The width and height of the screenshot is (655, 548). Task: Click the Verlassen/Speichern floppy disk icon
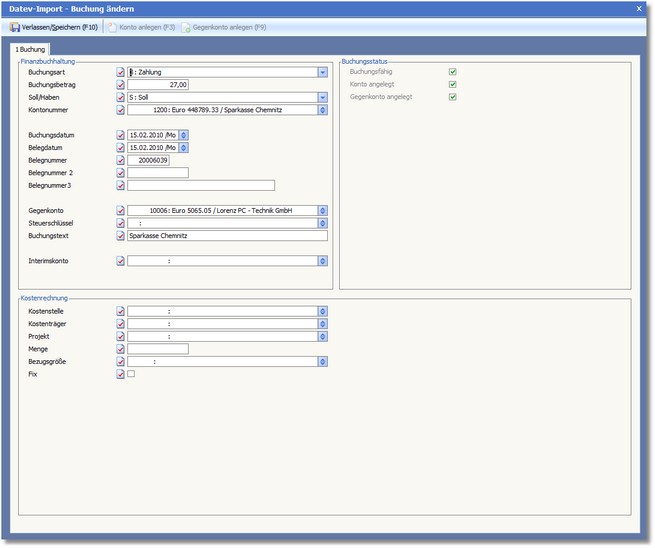(14, 27)
